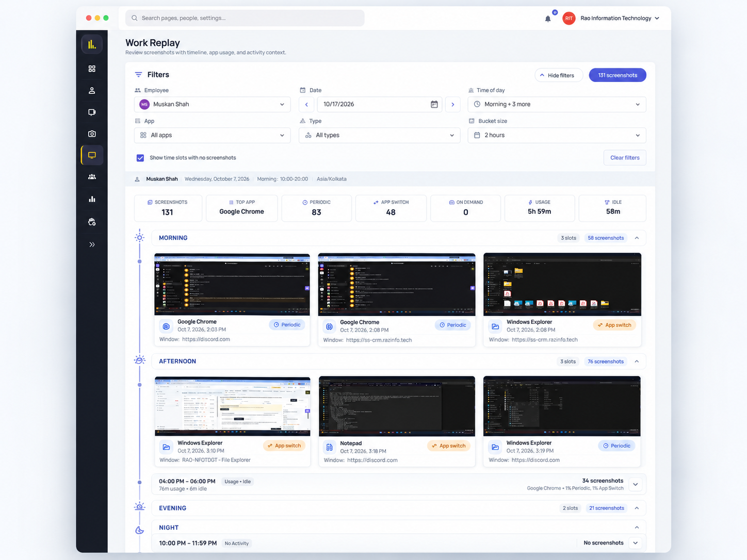Click the date input showing 10/17/2026

click(379, 104)
